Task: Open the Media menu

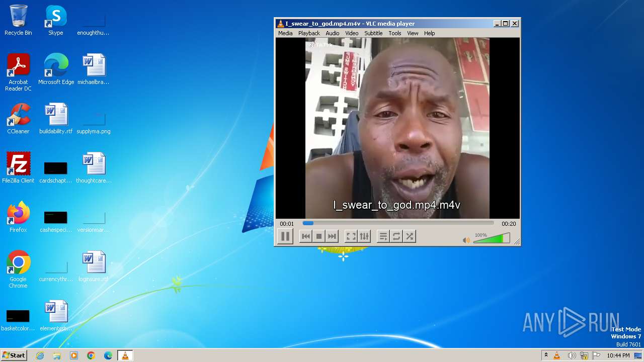Action: [285, 33]
